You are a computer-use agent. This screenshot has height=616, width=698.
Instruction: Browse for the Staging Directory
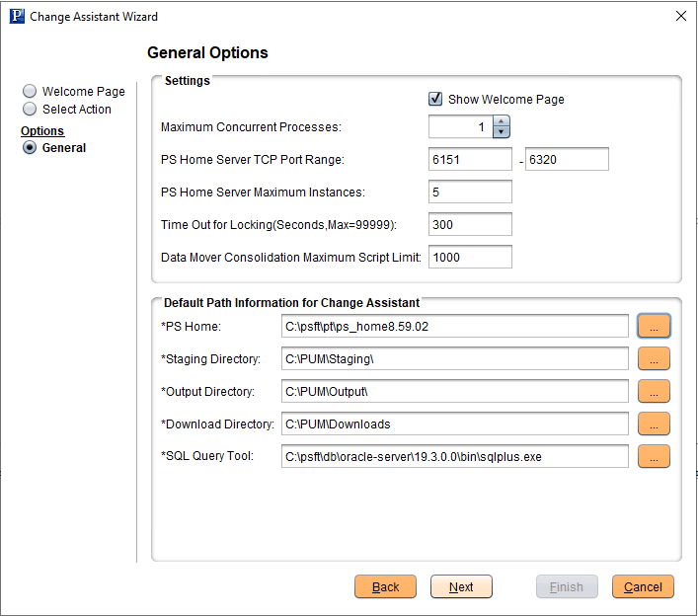click(654, 358)
